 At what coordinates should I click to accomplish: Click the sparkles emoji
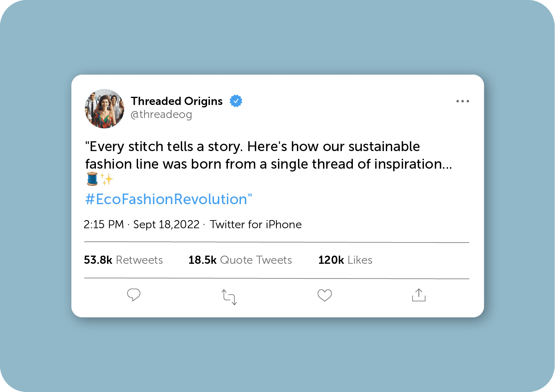(x=107, y=179)
